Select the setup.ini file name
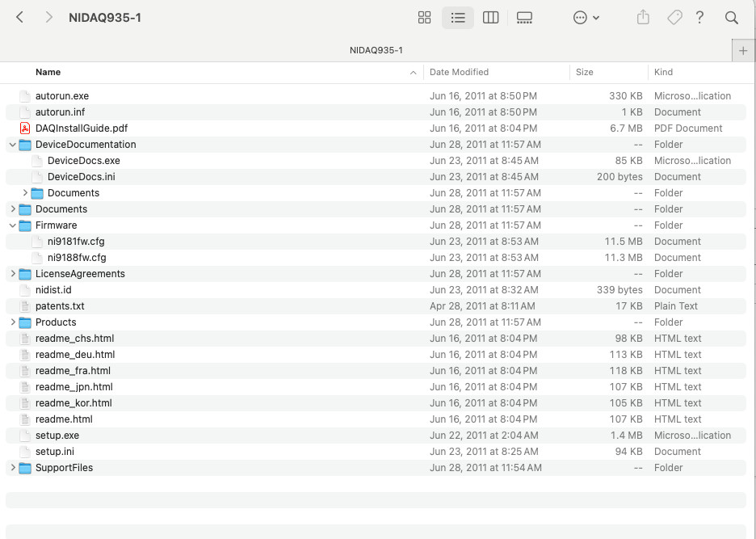 54,452
